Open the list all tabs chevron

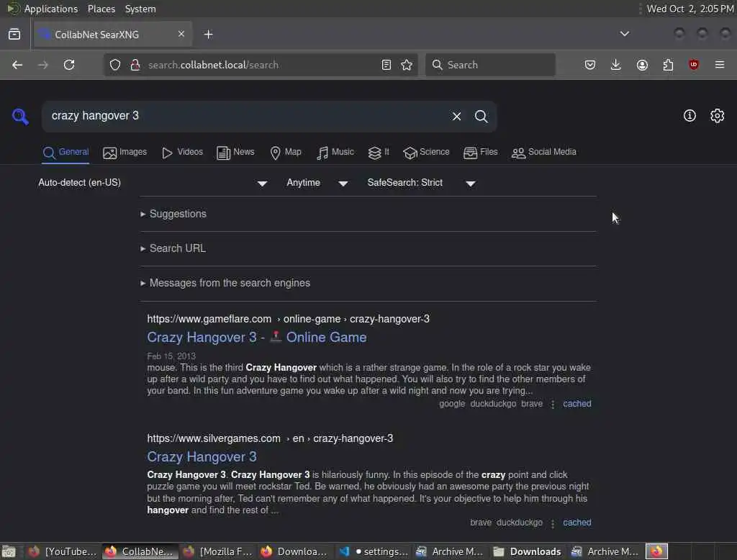(625, 34)
